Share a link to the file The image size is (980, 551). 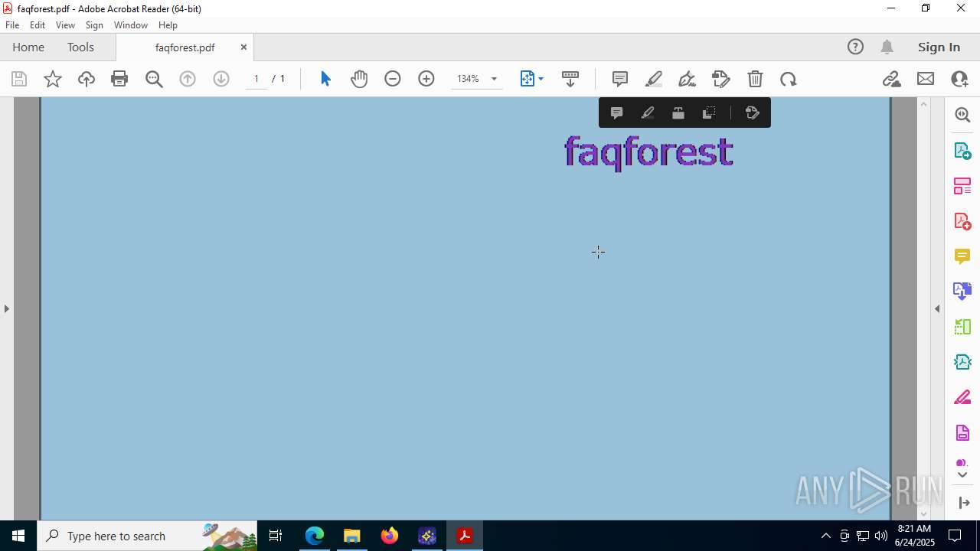(892, 79)
